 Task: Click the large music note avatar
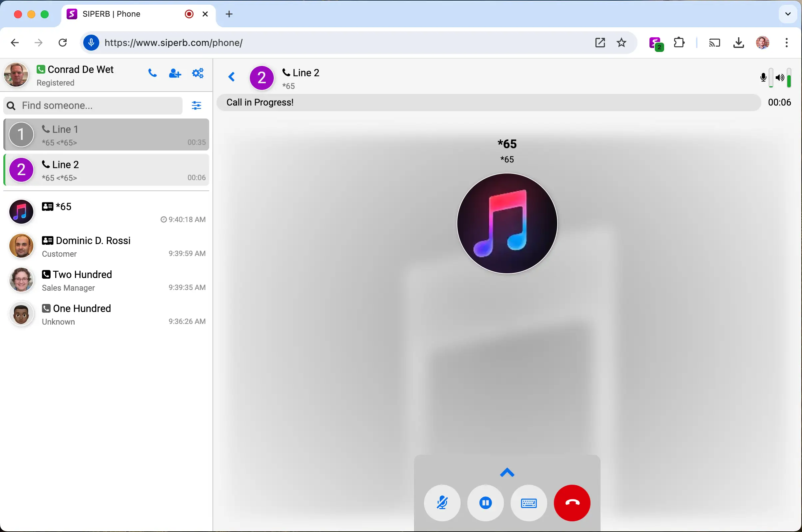click(507, 223)
